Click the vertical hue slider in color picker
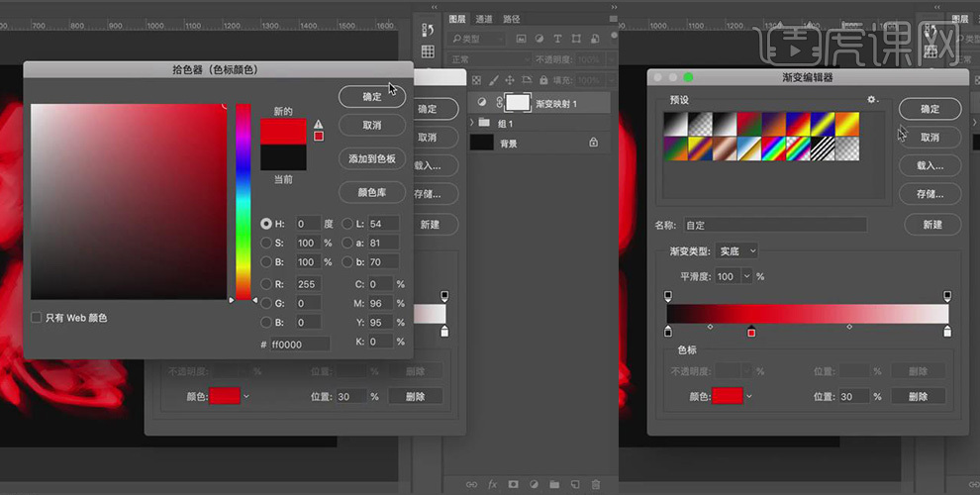The image size is (980, 495). click(x=244, y=202)
